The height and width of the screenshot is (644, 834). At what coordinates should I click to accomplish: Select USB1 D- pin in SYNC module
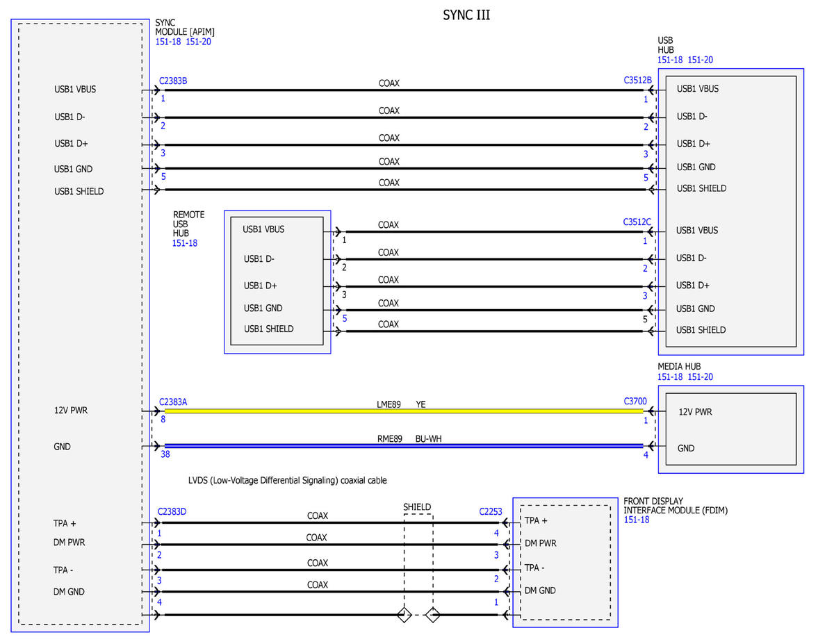[69, 117]
